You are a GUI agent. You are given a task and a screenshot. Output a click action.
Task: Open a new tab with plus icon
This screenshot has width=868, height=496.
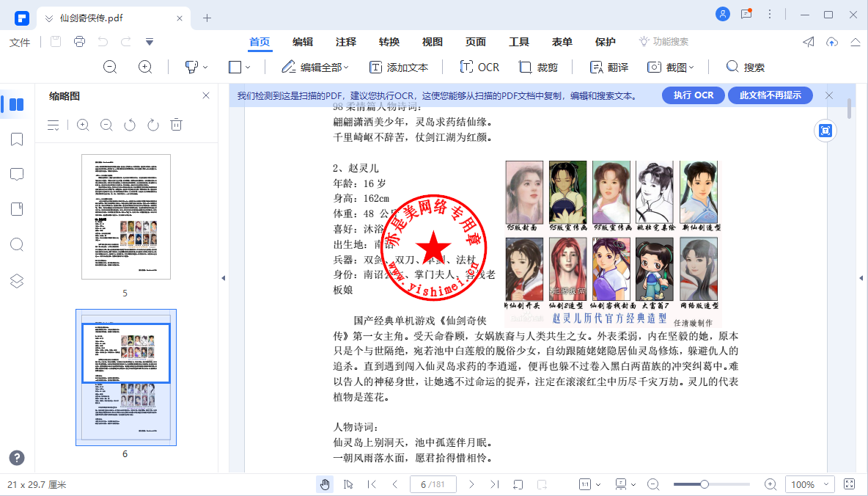(207, 18)
